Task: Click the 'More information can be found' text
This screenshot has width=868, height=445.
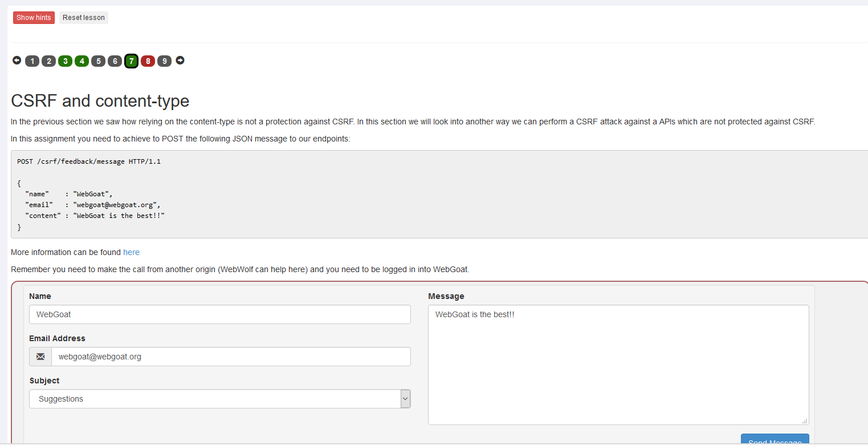Action: pyautogui.click(x=66, y=252)
